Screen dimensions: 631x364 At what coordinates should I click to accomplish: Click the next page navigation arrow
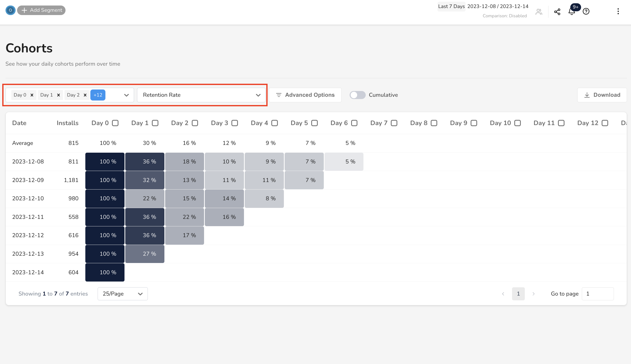tap(533, 294)
